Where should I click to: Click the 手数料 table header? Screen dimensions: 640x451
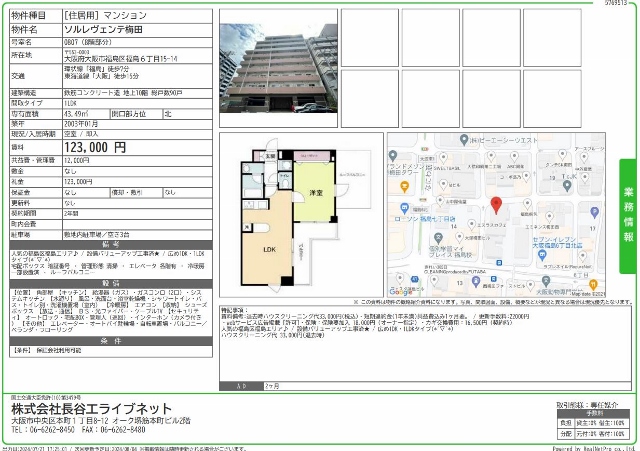[x=594, y=413]
